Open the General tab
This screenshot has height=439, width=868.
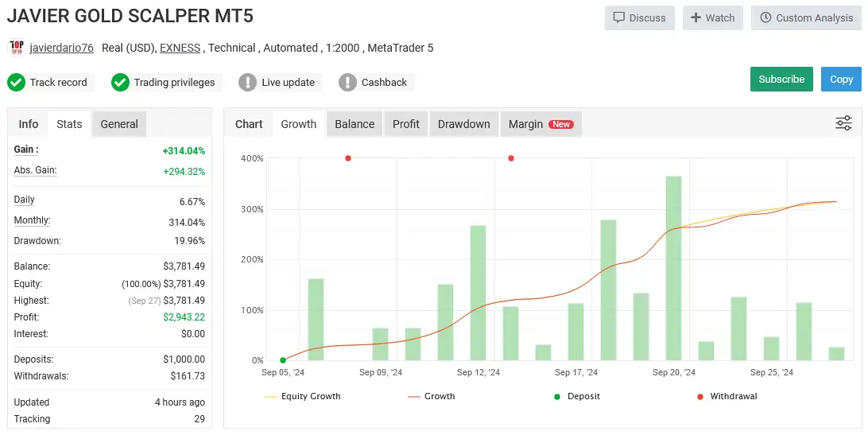click(119, 124)
